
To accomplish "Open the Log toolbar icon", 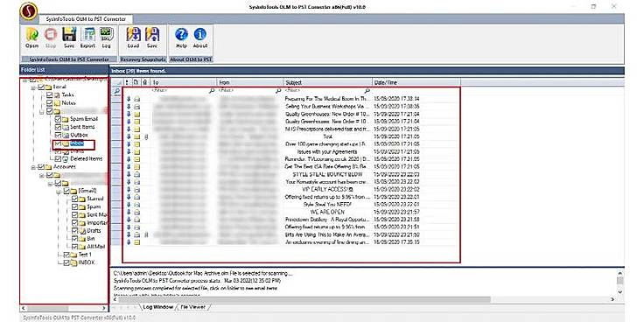I will tap(106, 34).
